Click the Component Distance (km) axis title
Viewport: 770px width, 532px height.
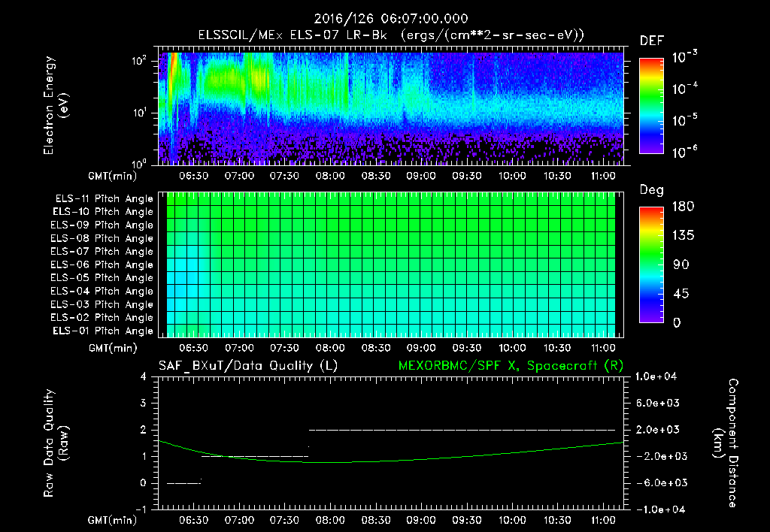coord(726,443)
